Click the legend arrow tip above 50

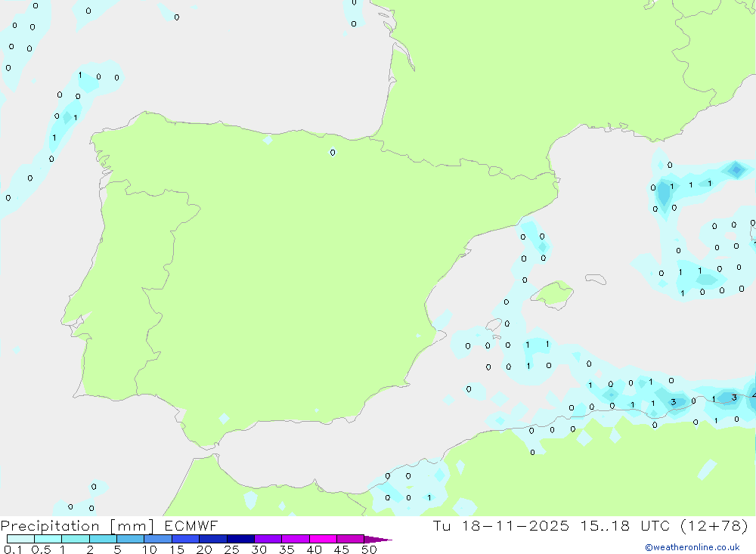380,540
